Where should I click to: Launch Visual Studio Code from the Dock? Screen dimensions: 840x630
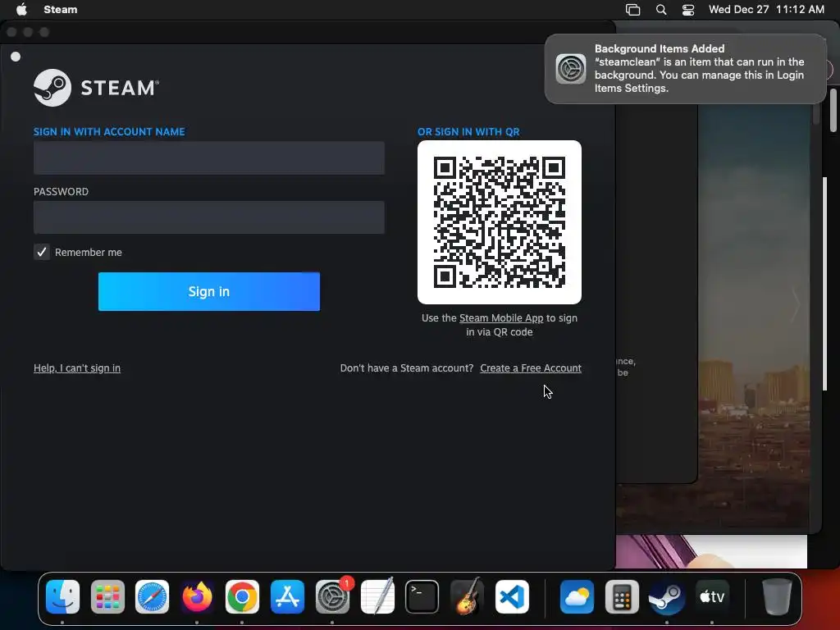[x=512, y=597]
